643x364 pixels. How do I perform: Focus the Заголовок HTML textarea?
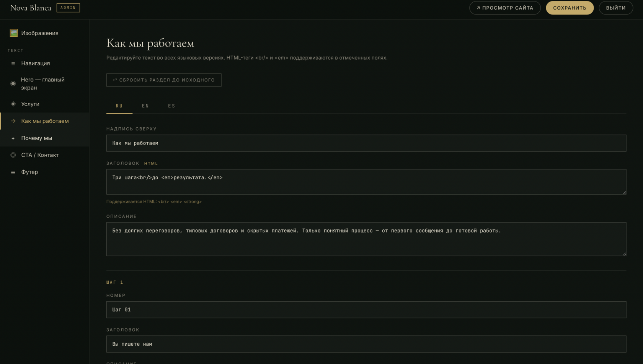(366, 182)
